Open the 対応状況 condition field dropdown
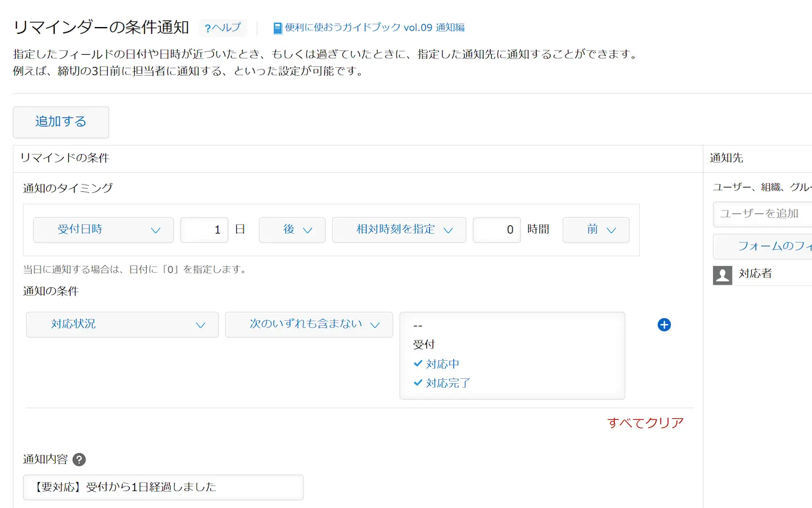This screenshot has width=812, height=508. click(x=122, y=325)
